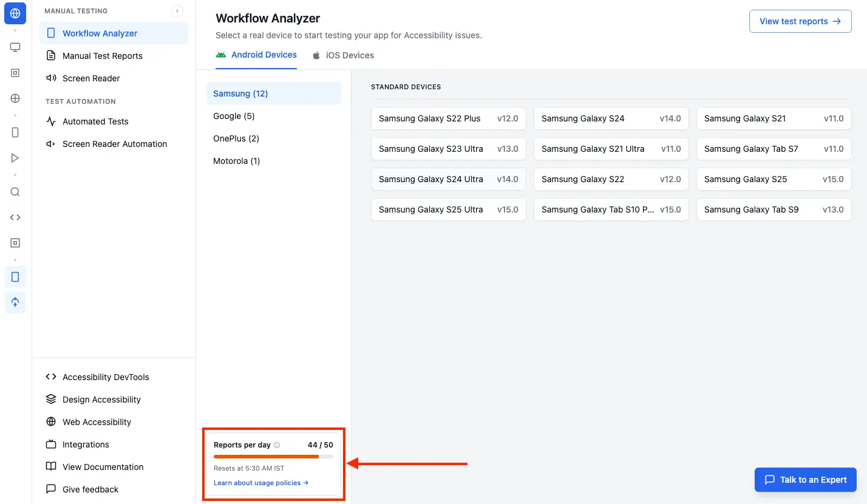867x504 pixels.
Task: Open Automated Tests
Action: [x=114, y=121]
